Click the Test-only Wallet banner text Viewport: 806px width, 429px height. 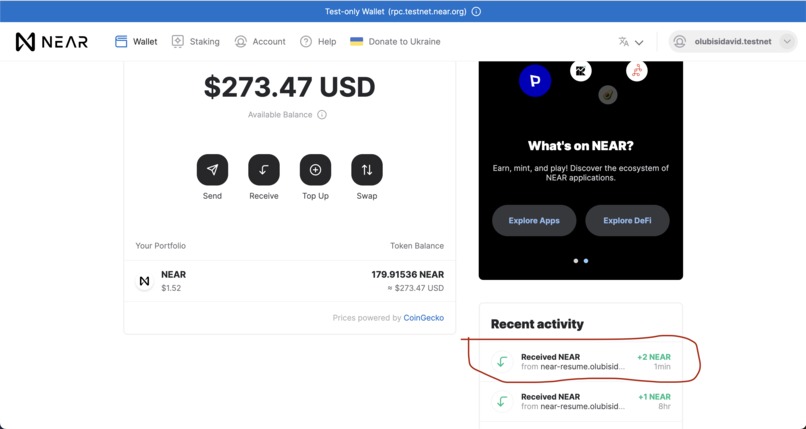coord(396,11)
